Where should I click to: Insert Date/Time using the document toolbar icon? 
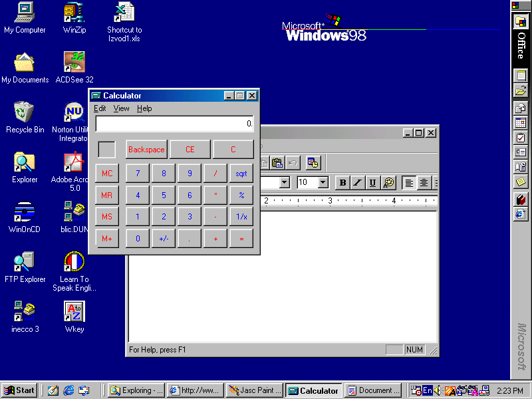[313, 163]
